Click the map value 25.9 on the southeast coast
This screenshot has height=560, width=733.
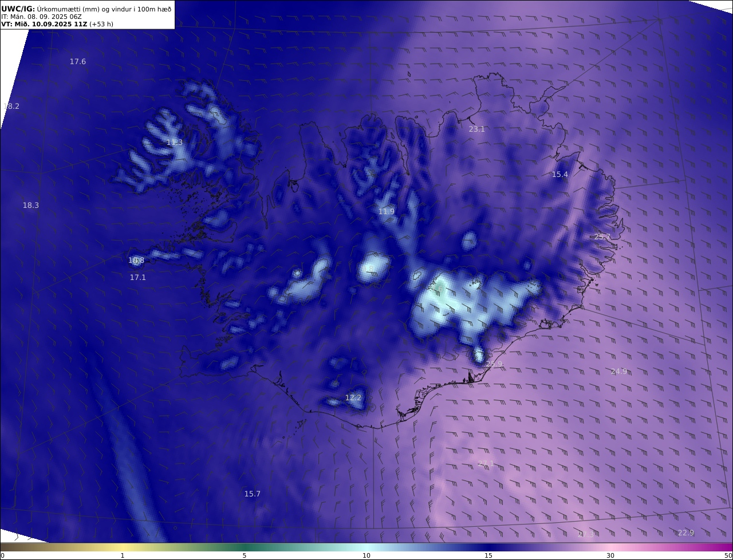point(494,364)
